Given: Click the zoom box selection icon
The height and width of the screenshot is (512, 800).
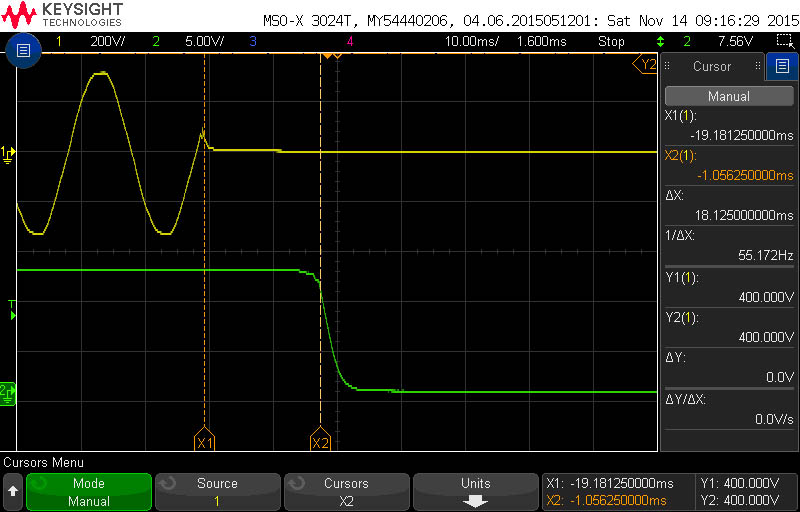Looking at the screenshot, I should (782, 41).
